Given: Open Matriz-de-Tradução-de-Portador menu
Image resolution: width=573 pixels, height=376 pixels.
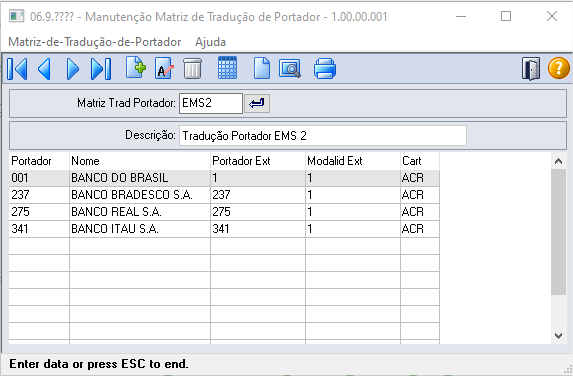Looking at the screenshot, I should click(95, 42).
